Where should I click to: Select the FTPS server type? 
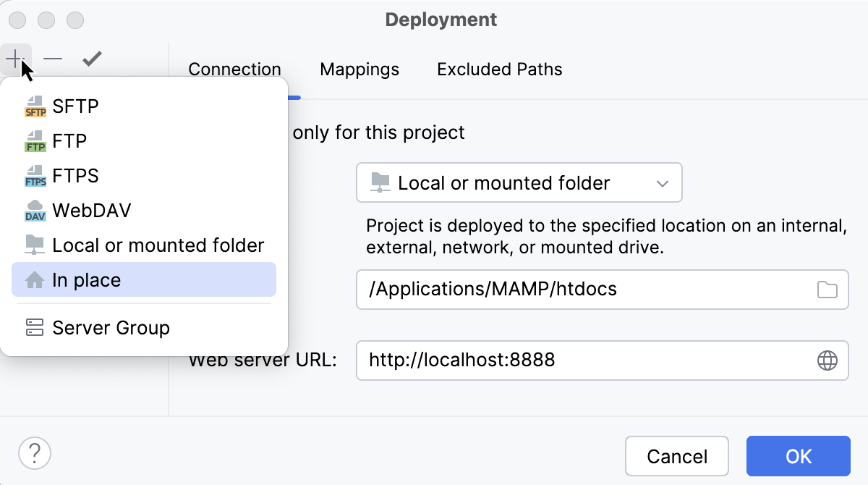pos(75,175)
